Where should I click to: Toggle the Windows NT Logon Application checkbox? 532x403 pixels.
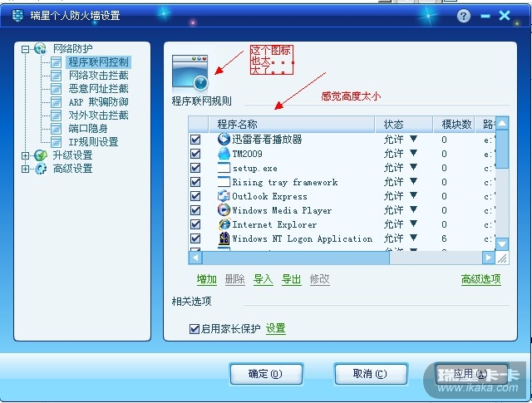point(195,238)
